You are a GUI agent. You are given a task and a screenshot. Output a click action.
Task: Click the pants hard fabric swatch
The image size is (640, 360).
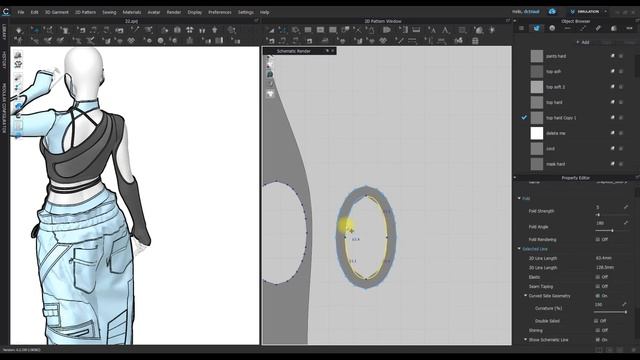coord(537,56)
